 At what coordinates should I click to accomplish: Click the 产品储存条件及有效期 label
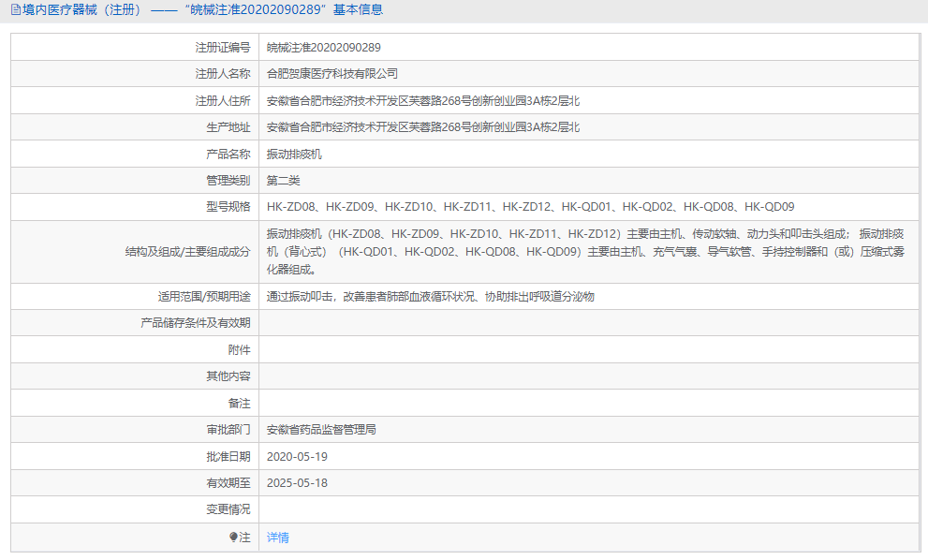(x=196, y=323)
